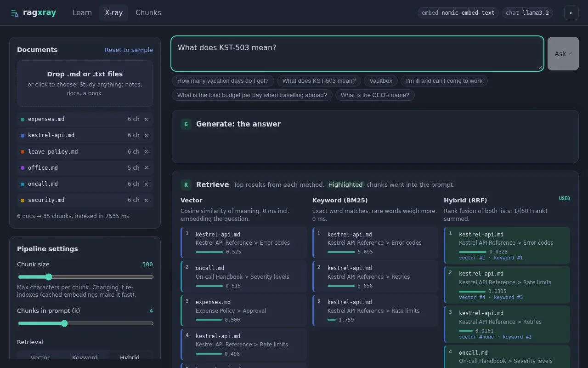Remove leave-policy.md document

146,152
